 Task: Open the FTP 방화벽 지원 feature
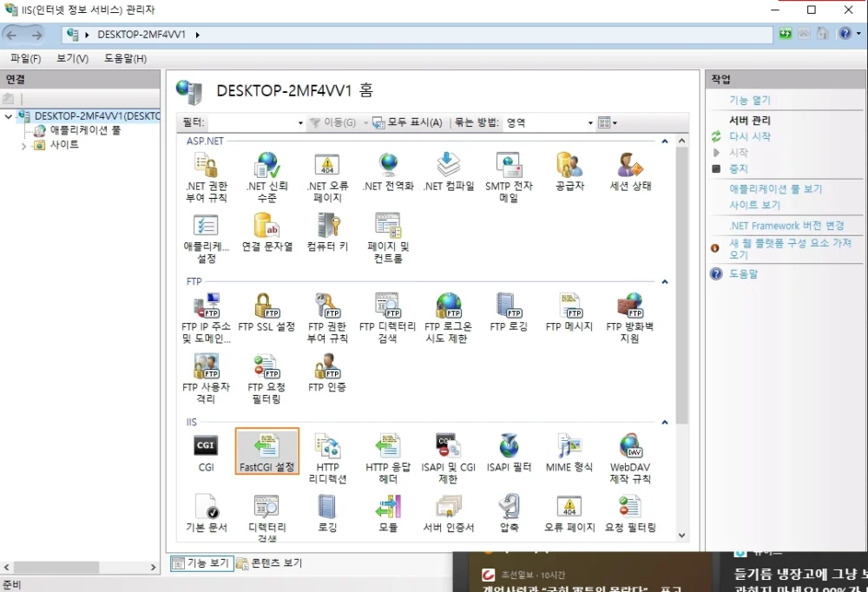point(630,318)
